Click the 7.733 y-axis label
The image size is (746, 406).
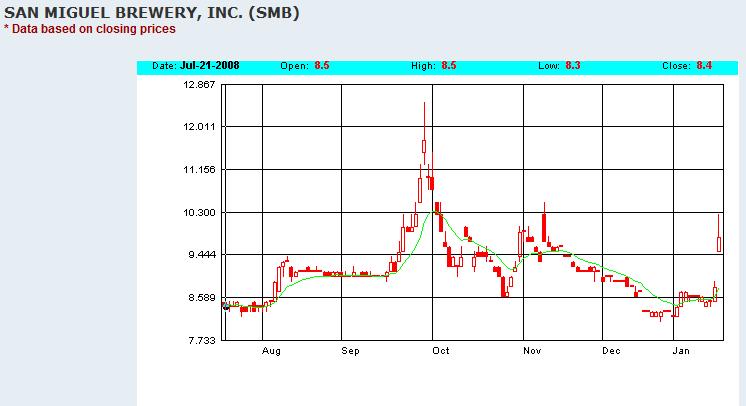point(202,340)
